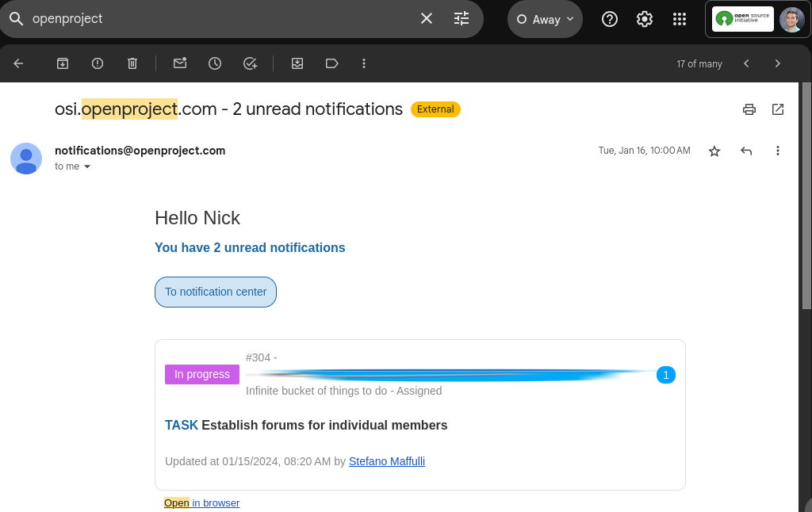Snooze this email with clock icon
Viewport: 812px width, 512px height.
pos(215,63)
